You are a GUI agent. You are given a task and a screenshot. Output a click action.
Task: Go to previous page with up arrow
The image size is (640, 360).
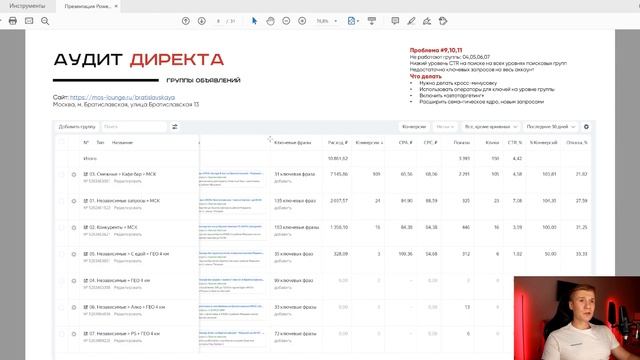(x=186, y=21)
